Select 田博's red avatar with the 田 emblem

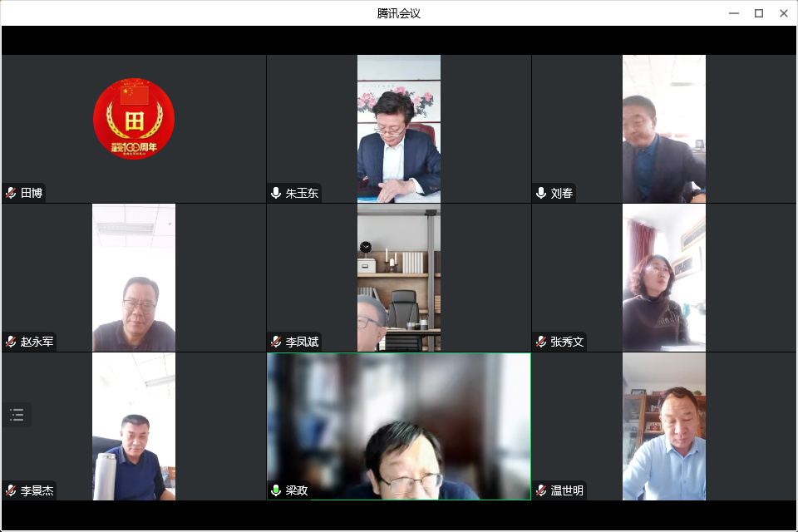pyautogui.click(x=134, y=119)
